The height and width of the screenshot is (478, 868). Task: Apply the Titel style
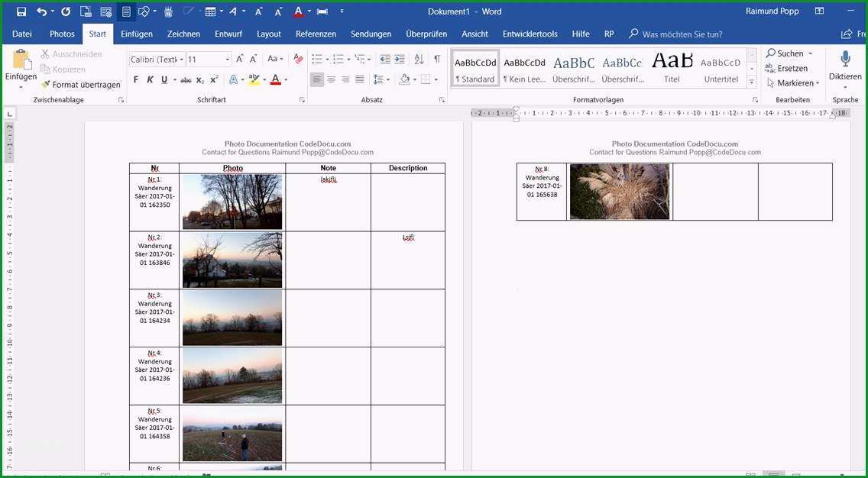coord(672,68)
